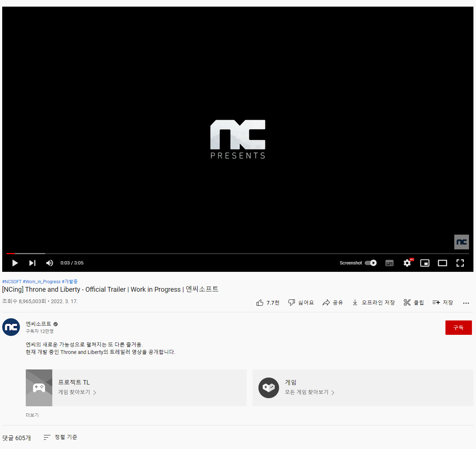Save video to playlist (저장)
This screenshot has height=449, width=476.
pos(442,302)
